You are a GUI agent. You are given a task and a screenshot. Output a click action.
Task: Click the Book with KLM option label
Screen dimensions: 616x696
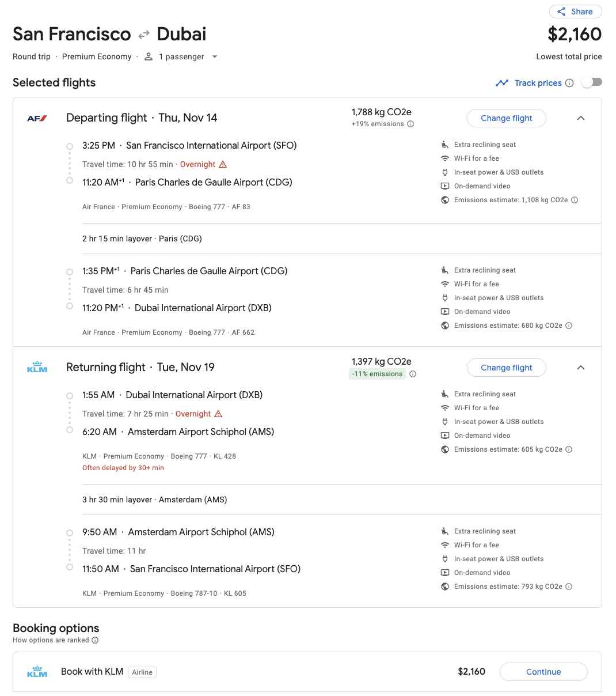click(92, 672)
